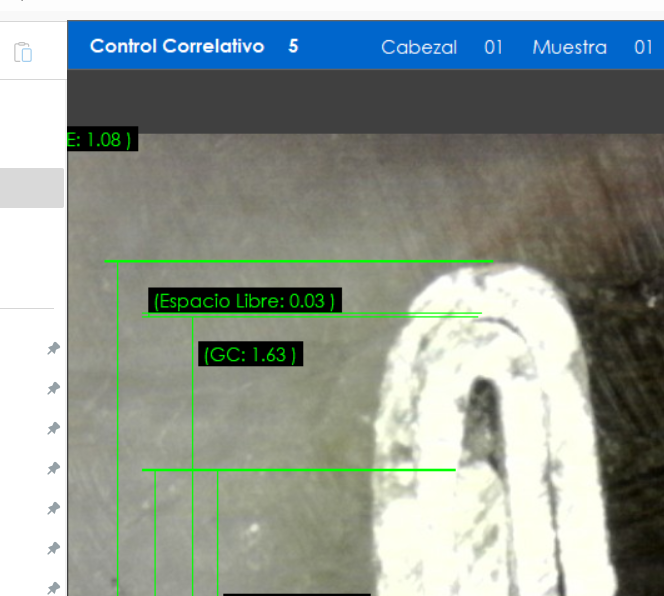Click the paste clipboard icon

click(24, 53)
